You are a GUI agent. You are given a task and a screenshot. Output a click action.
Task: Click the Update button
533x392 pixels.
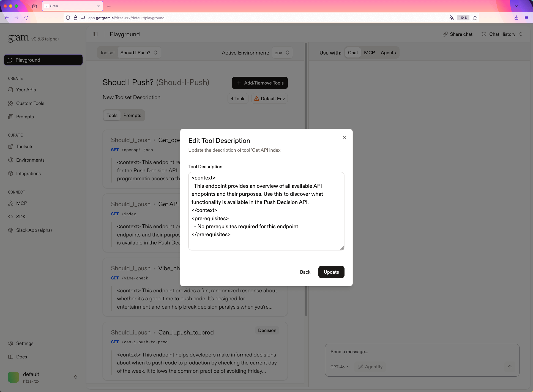[331, 272]
